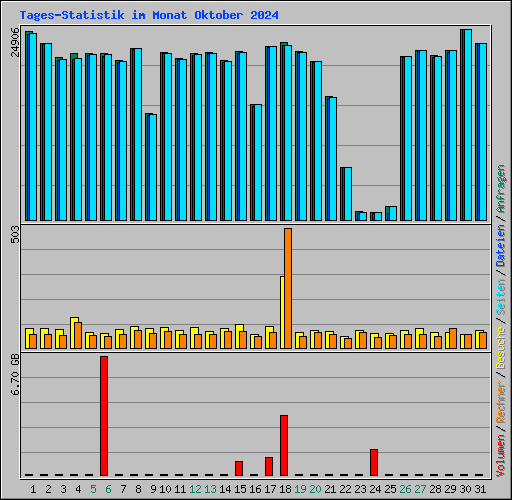This screenshot has height=500, width=512.
Task: Click the Volumen legend label
Action: click(501, 456)
